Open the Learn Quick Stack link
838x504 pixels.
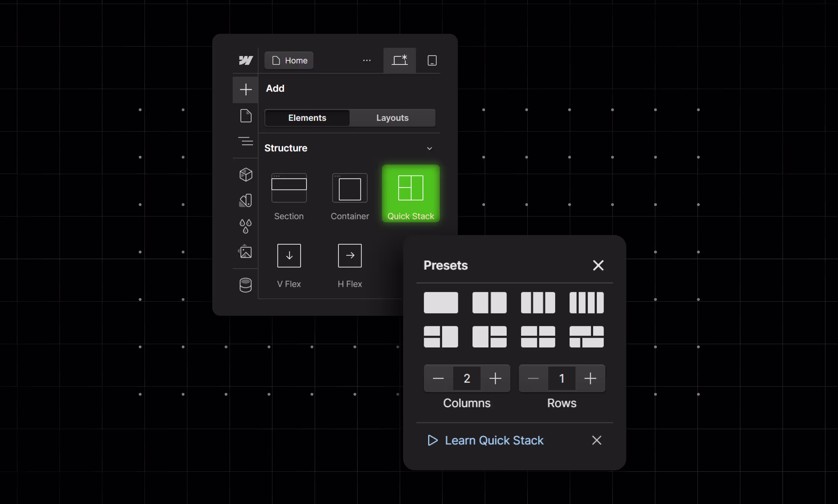point(495,440)
